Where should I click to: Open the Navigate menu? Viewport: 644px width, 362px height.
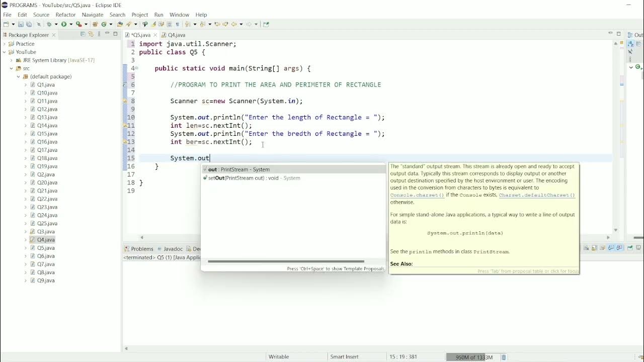point(93,15)
